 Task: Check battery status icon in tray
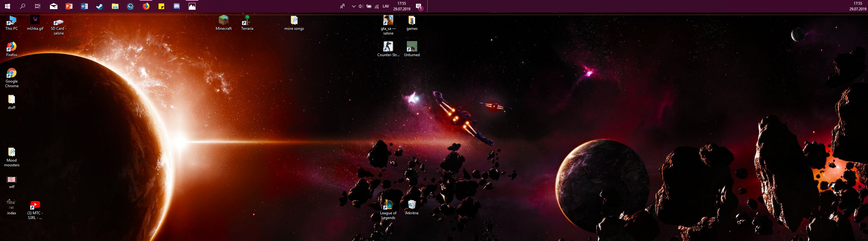pyautogui.click(x=369, y=6)
